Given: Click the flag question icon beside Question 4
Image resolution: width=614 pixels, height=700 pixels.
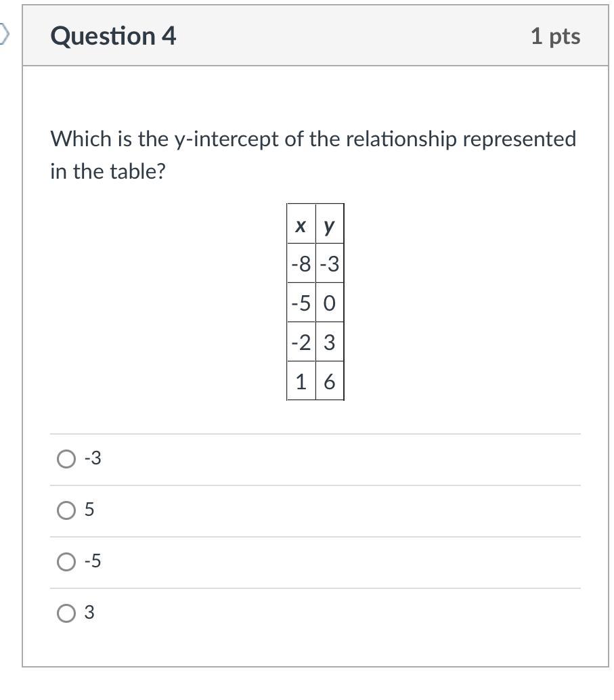Looking at the screenshot, I should pyautogui.click(x=4, y=34).
